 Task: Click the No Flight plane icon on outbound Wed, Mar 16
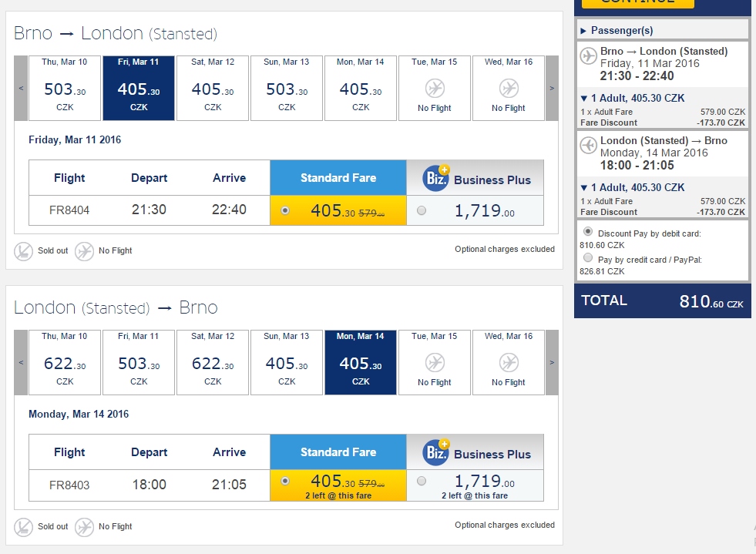pos(508,89)
